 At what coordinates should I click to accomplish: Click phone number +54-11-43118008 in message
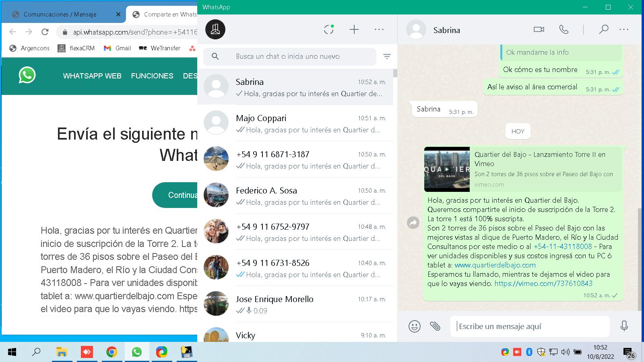pyautogui.click(x=563, y=247)
